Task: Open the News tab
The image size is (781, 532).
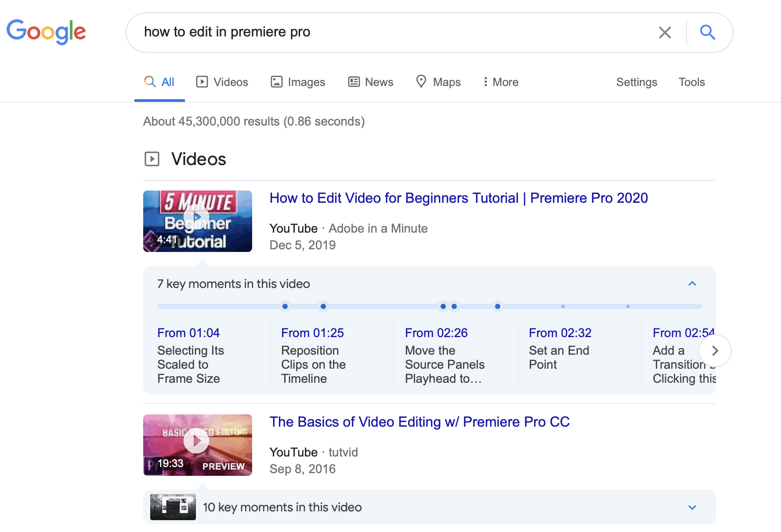Action: click(371, 82)
